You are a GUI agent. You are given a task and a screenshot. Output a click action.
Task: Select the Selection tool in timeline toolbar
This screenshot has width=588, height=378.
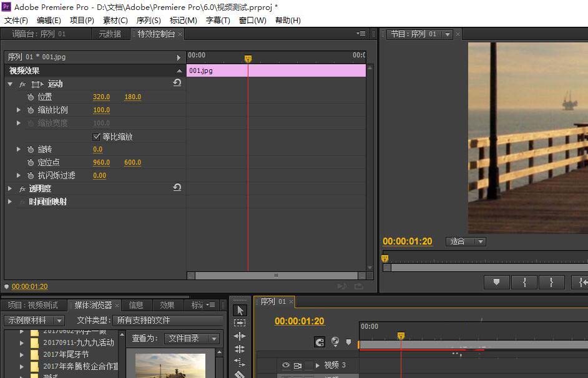click(240, 309)
